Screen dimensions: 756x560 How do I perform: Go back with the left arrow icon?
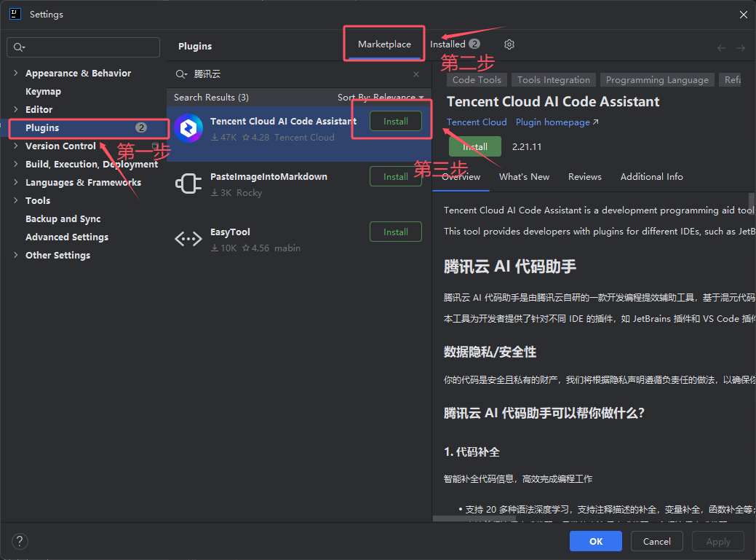(721, 48)
